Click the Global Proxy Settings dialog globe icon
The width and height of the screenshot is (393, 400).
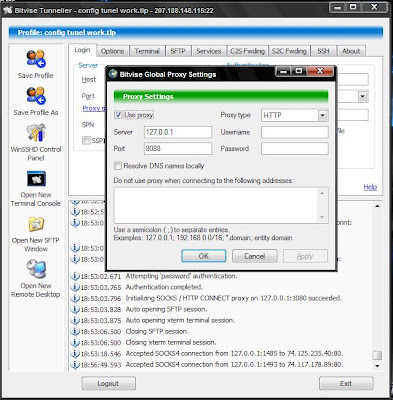(113, 74)
